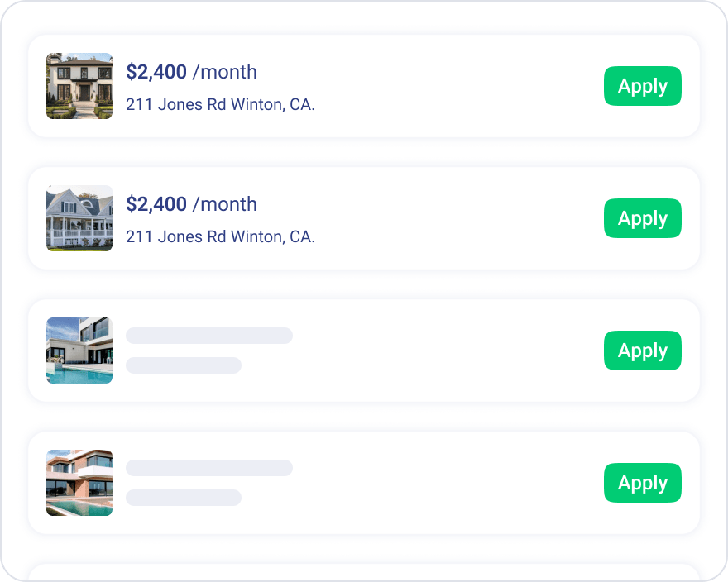Apply for the stone mansion listing
728x582 pixels.
pyautogui.click(x=642, y=86)
